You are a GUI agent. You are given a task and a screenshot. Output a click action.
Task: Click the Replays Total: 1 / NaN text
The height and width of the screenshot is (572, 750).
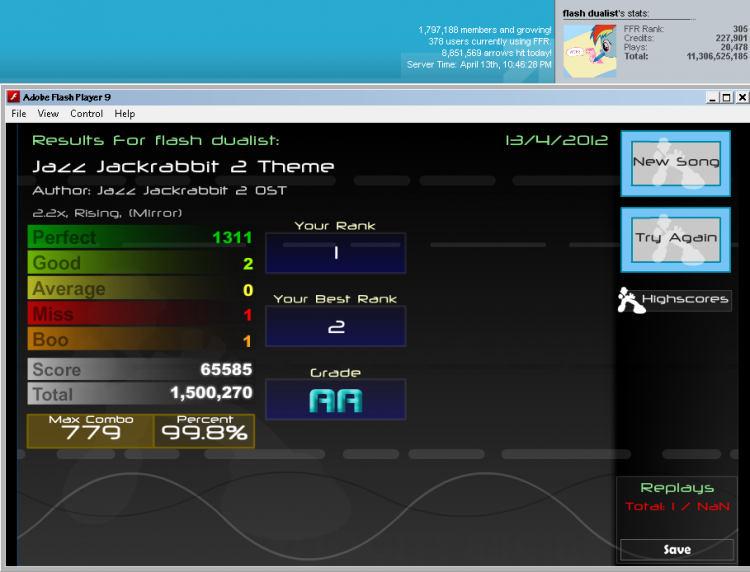point(677,506)
